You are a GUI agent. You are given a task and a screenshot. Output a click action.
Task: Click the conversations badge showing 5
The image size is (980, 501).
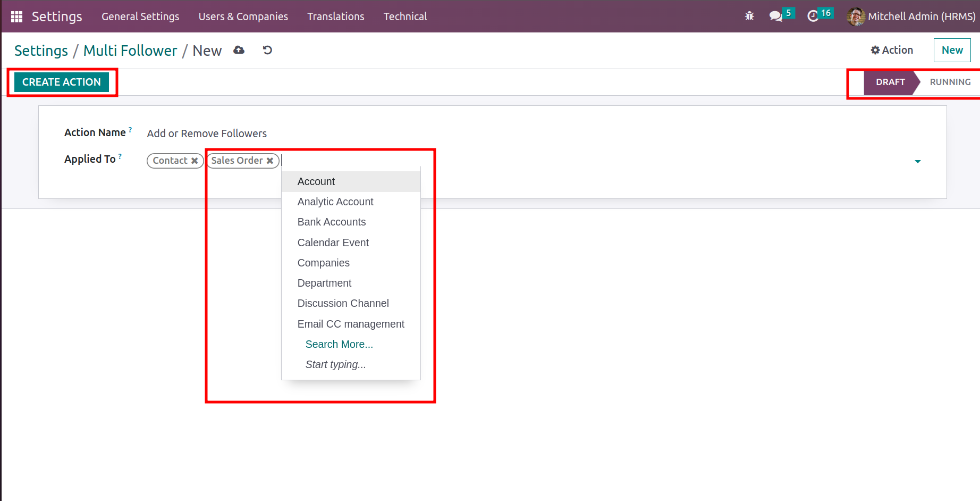(x=789, y=13)
